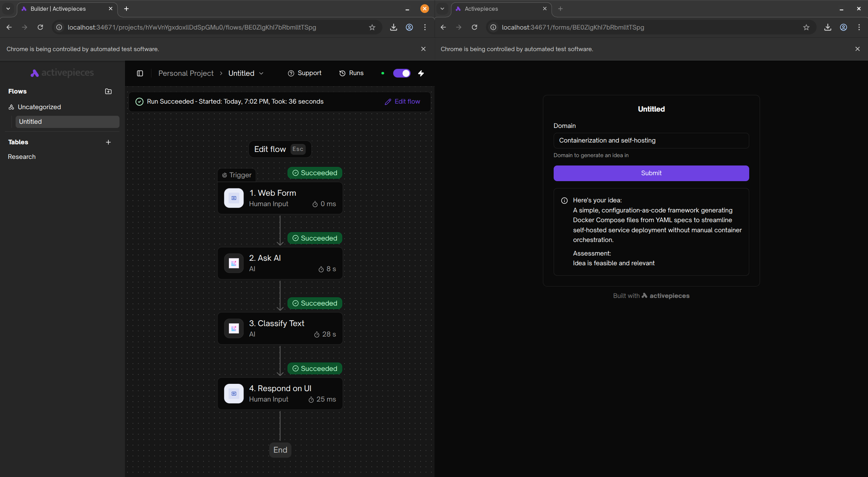This screenshot has height=477, width=868.
Task: Select the Ask AI step icon
Action: pyautogui.click(x=233, y=263)
